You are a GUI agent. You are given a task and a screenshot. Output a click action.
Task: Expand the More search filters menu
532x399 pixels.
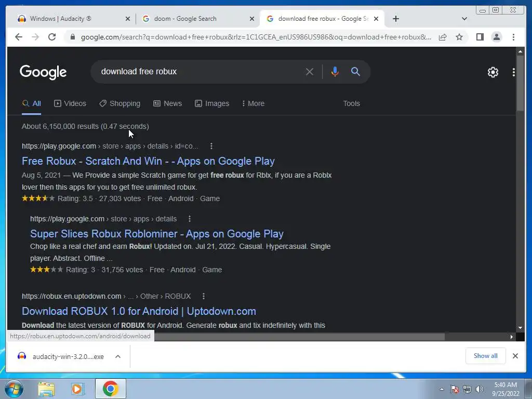253,103
